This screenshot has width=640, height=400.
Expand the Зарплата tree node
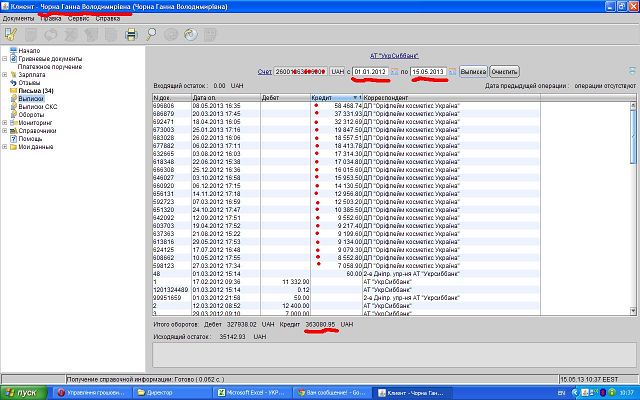tap(5, 74)
